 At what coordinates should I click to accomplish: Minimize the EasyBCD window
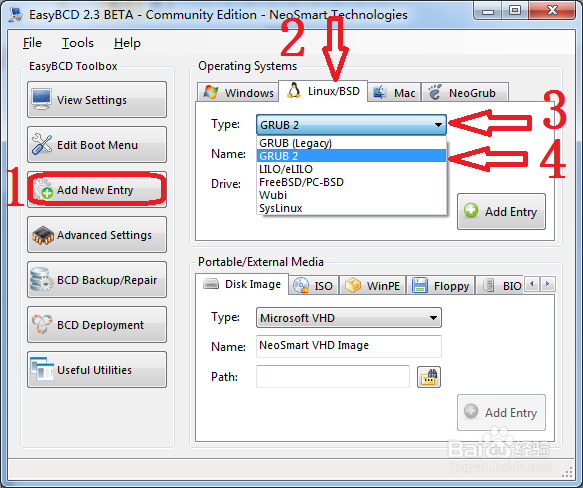point(488,10)
